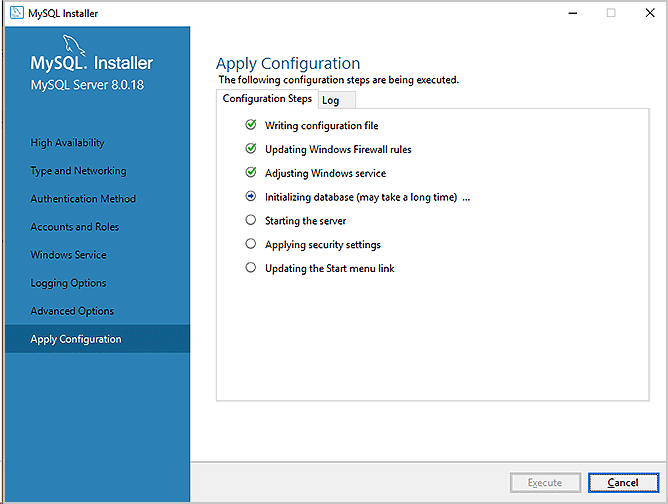Click 'Updating Windows Firewall rules' step text
The width and height of the screenshot is (668, 504).
click(x=338, y=150)
